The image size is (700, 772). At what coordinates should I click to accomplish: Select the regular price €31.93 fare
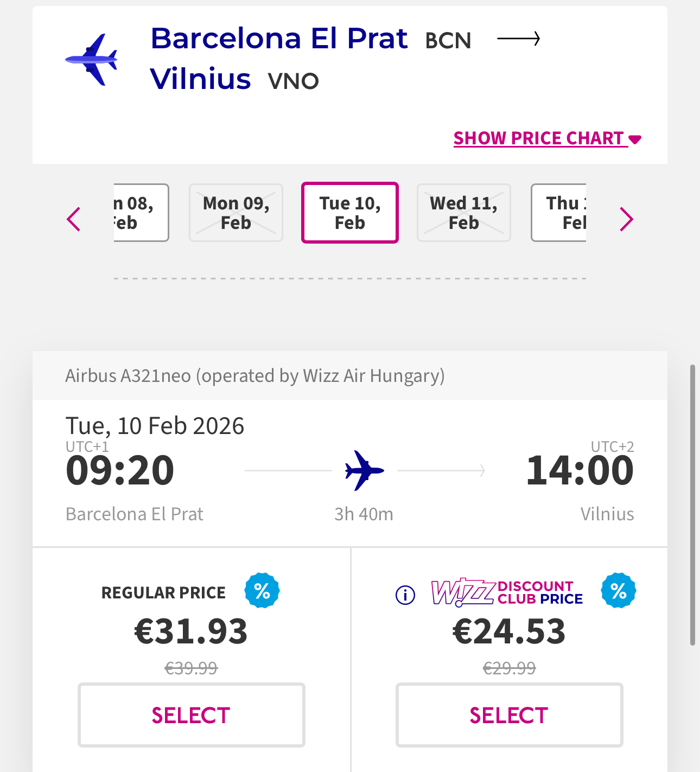pyautogui.click(x=191, y=715)
